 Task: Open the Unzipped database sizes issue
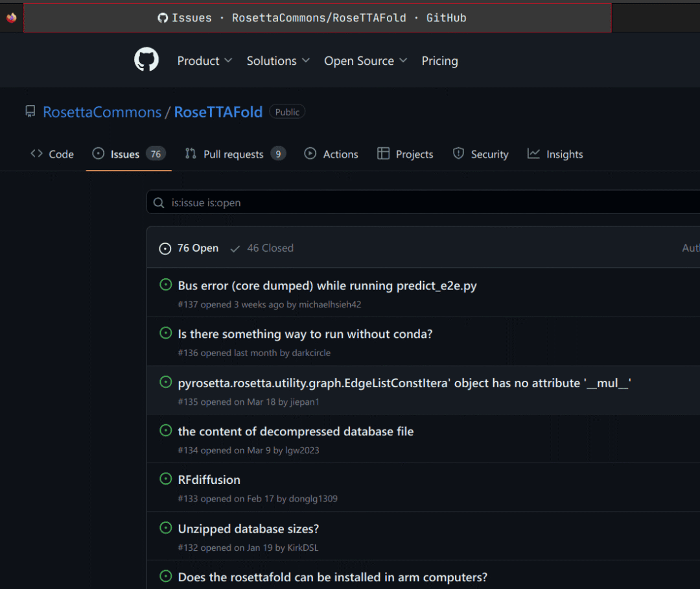[248, 529]
